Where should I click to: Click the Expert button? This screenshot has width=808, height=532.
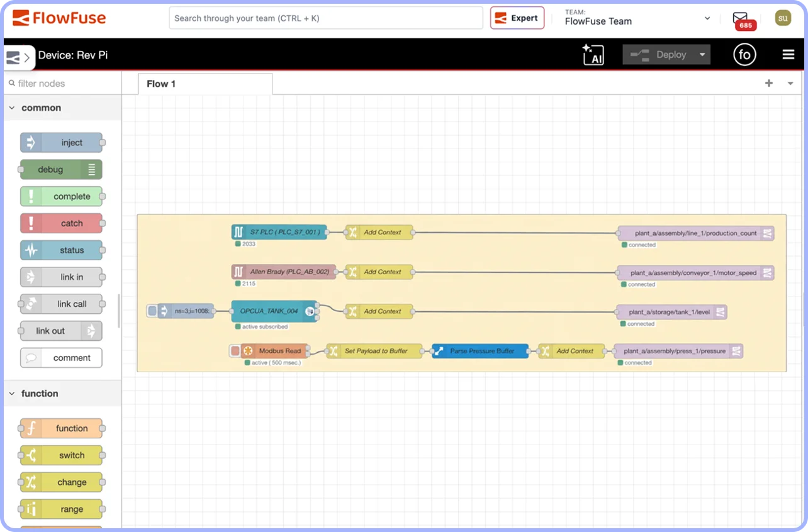tap(517, 18)
